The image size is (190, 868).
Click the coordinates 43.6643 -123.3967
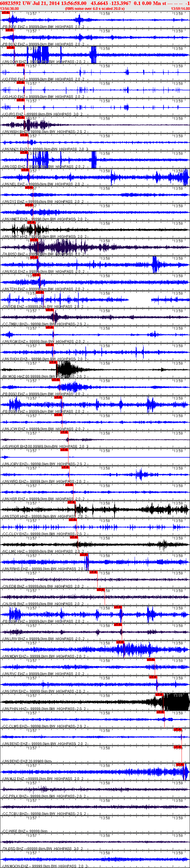[x=111, y=3]
